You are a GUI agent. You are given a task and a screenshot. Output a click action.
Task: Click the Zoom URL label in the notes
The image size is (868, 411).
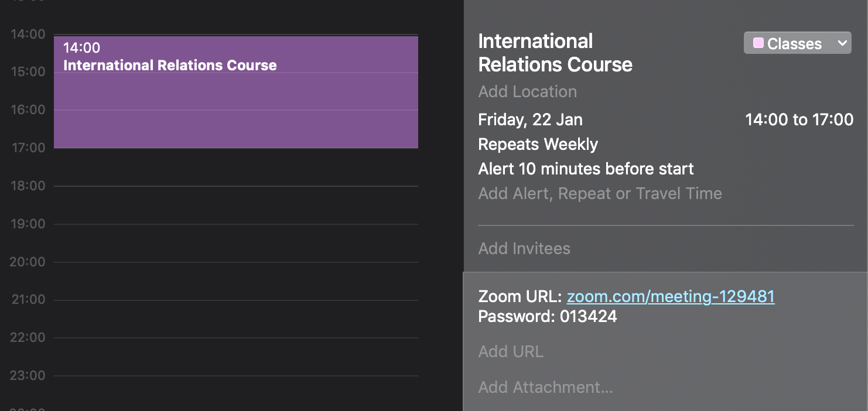point(520,297)
